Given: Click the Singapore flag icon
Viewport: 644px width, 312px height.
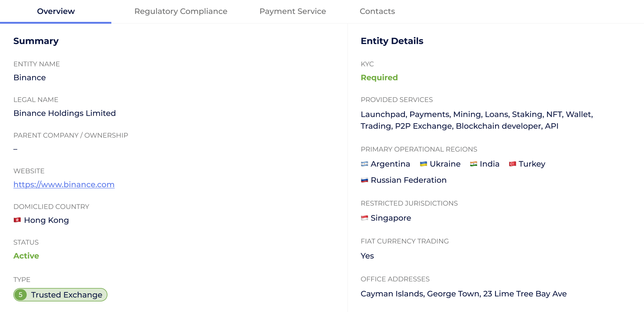Looking at the screenshot, I should 364,218.
